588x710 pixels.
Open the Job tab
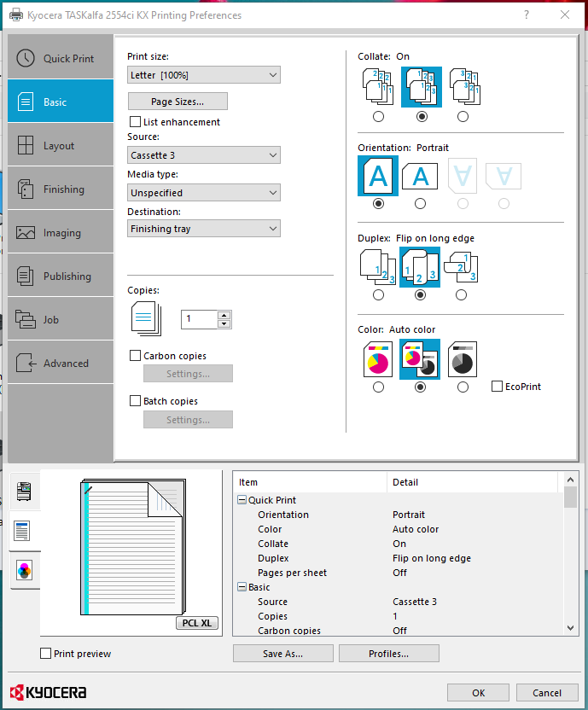[61, 319]
